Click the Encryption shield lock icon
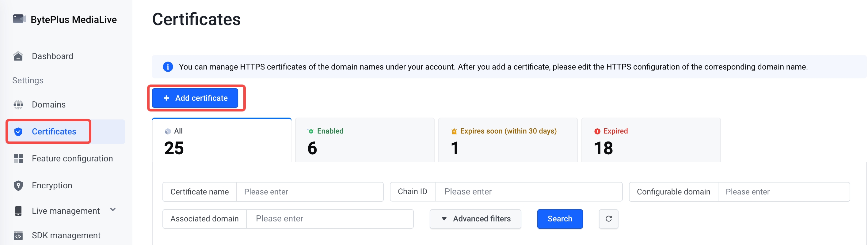Image resolution: width=868 pixels, height=245 pixels. click(18, 185)
